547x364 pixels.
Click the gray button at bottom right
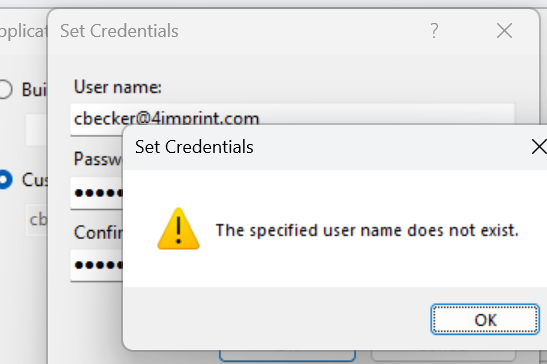pyautogui.click(x=443, y=355)
